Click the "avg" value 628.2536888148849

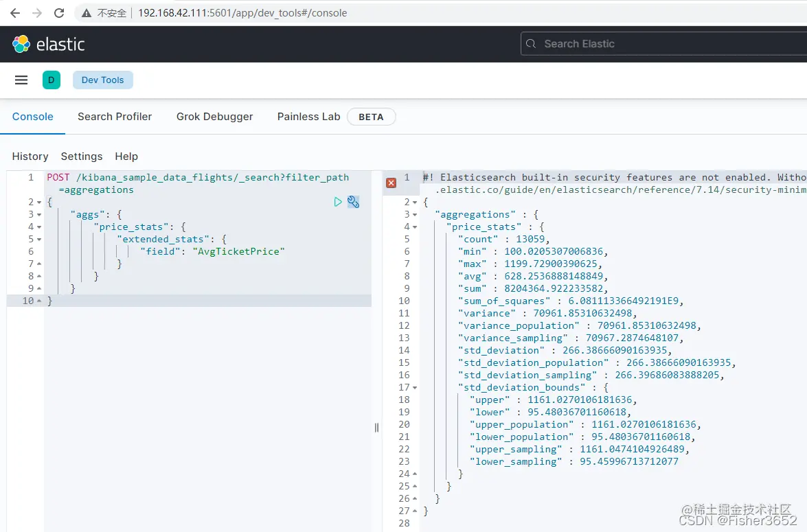click(554, 276)
